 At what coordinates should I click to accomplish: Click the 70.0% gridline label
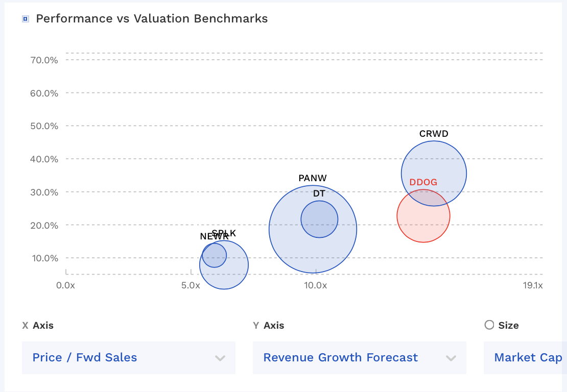click(x=45, y=60)
